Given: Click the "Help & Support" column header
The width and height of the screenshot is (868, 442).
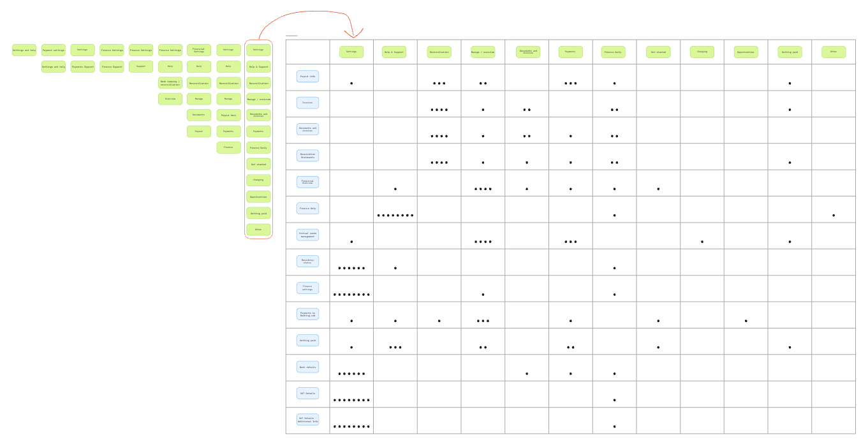Looking at the screenshot, I should pyautogui.click(x=394, y=52).
